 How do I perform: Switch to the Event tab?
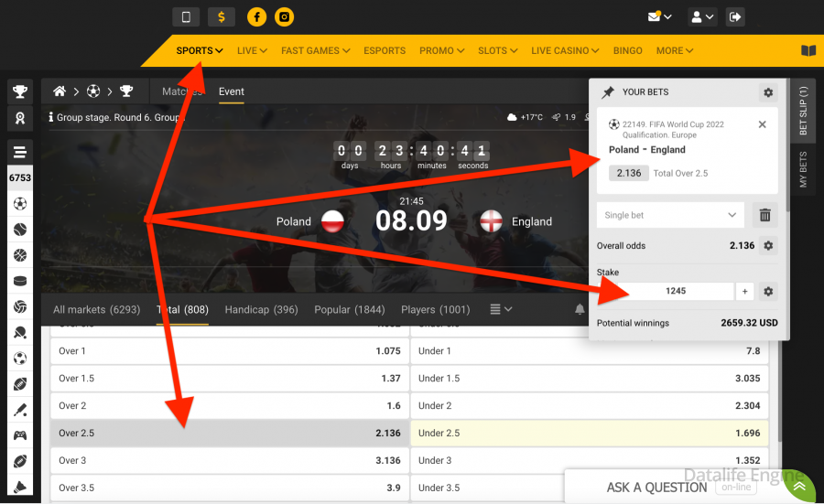(232, 91)
